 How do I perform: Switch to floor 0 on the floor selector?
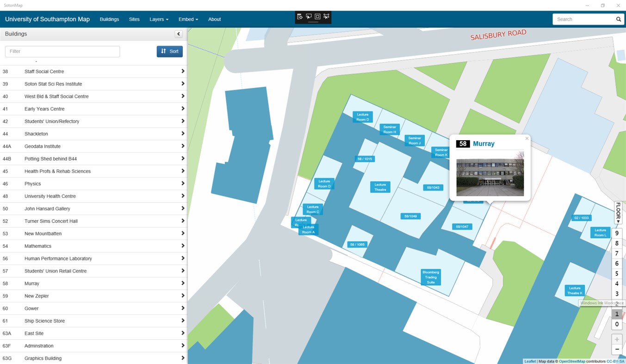click(616, 324)
